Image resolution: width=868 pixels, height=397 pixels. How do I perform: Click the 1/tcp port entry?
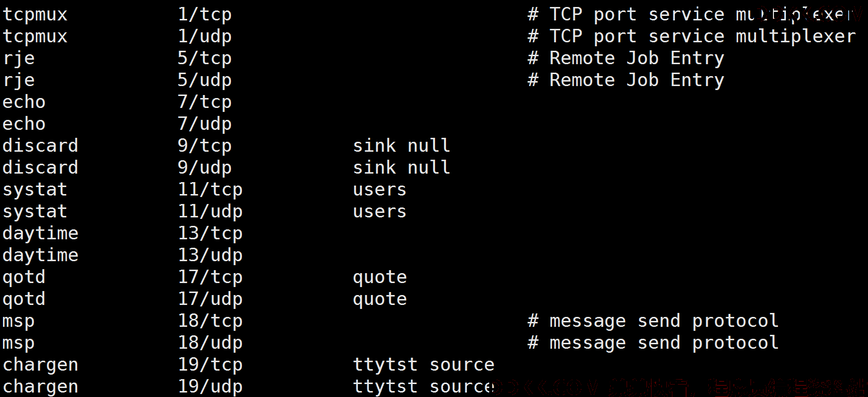tap(205, 14)
